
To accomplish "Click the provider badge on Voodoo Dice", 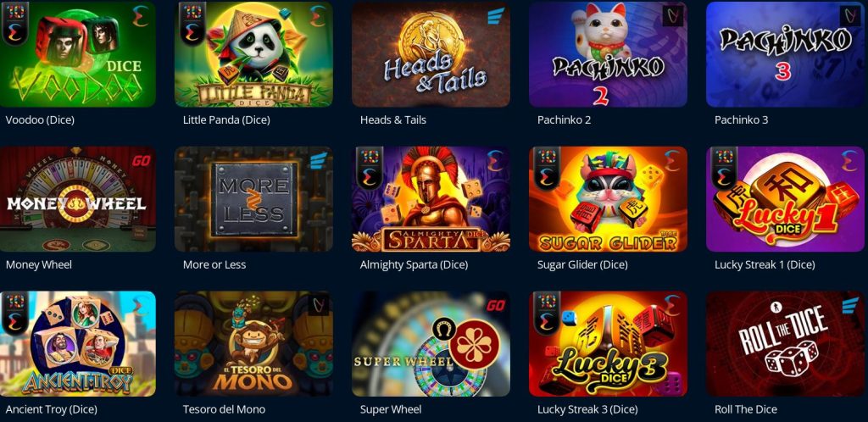I will (140, 16).
